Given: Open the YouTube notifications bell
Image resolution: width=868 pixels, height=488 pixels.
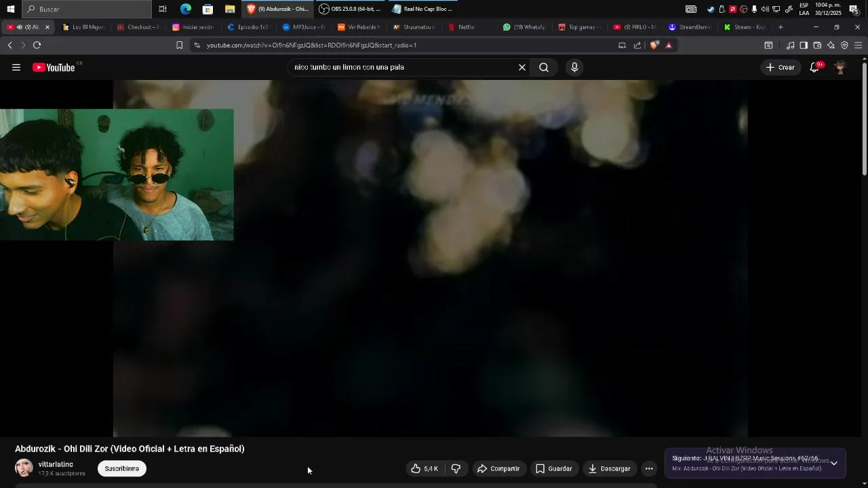Looking at the screenshot, I should coord(815,67).
